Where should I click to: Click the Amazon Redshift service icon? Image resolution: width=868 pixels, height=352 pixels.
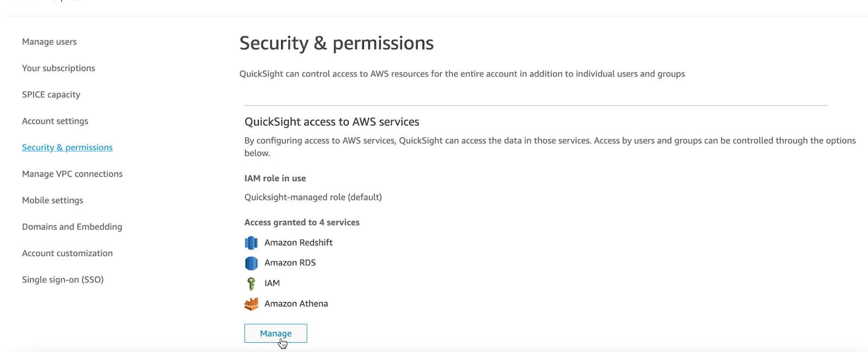click(251, 242)
